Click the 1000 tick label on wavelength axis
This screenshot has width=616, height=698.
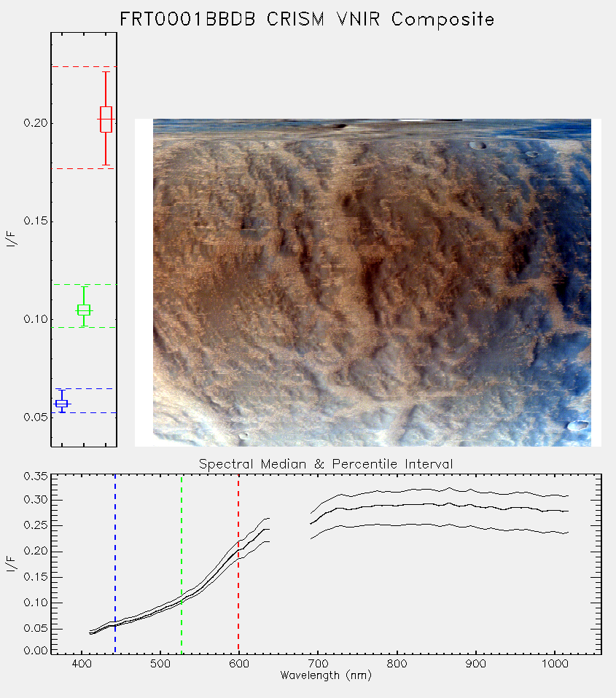pos(555,664)
